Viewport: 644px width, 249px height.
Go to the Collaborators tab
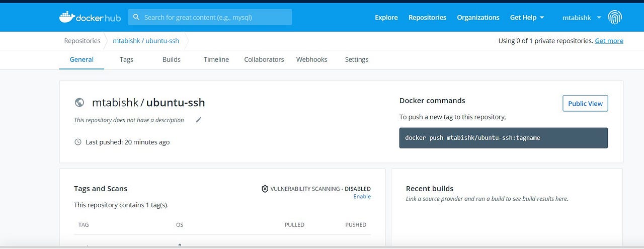point(264,59)
